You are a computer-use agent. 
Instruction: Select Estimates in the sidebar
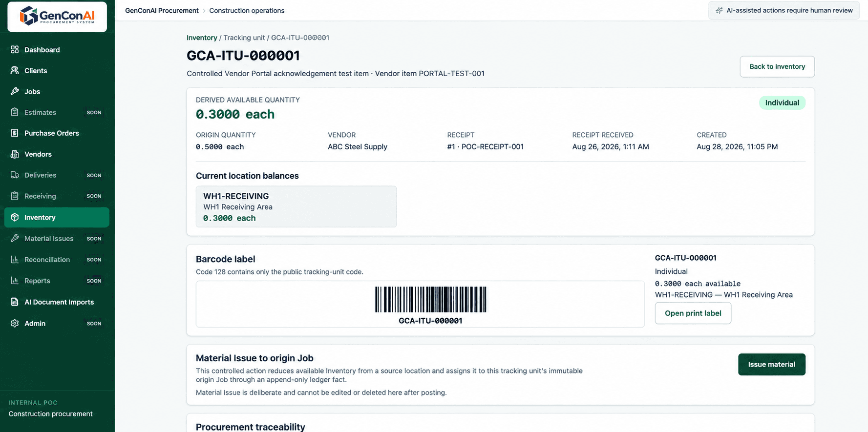click(x=57, y=112)
